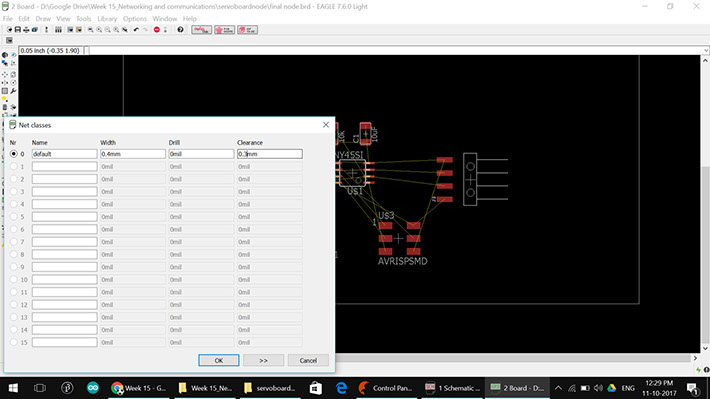Click the switch to schematic icon
Viewport: 710px width, 399px height.
tap(46, 29)
